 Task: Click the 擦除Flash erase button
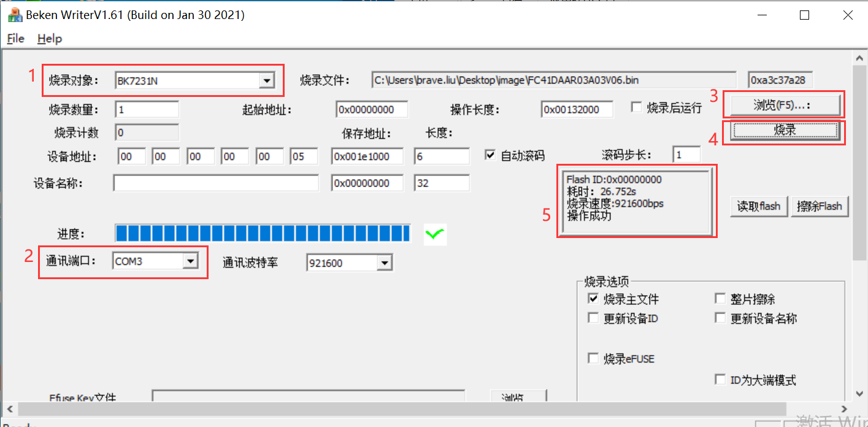[820, 206]
